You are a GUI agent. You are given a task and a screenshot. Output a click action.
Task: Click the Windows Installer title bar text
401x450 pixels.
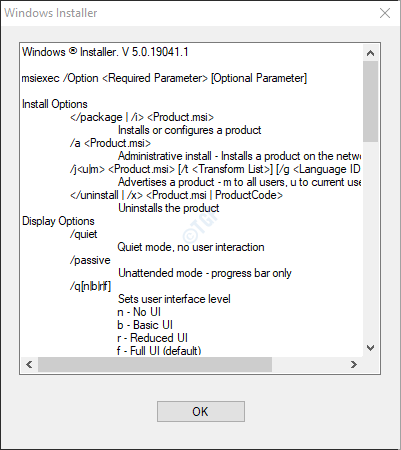click(x=51, y=13)
